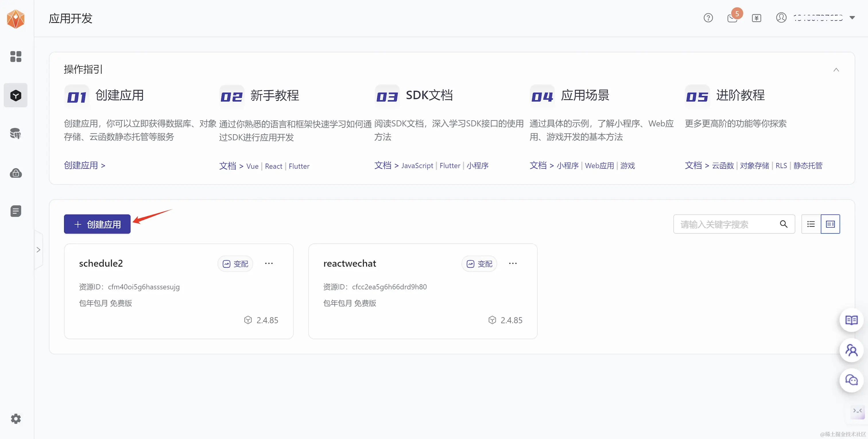Expand the left sidebar panel handle
The height and width of the screenshot is (439, 868).
tap(38, 250)
